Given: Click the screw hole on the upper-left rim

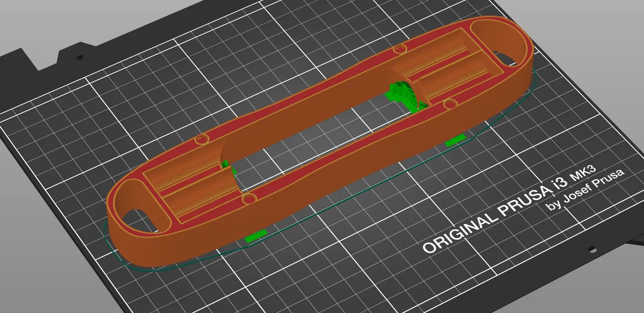Looking at the screenshot, I should point(202,139).
